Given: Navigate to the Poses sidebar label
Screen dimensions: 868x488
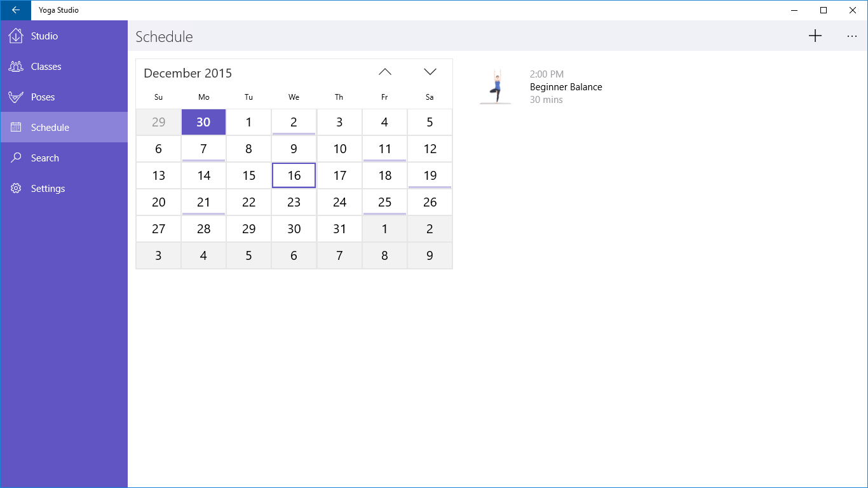Looking at the screenshot, I should tap(43, 97).
